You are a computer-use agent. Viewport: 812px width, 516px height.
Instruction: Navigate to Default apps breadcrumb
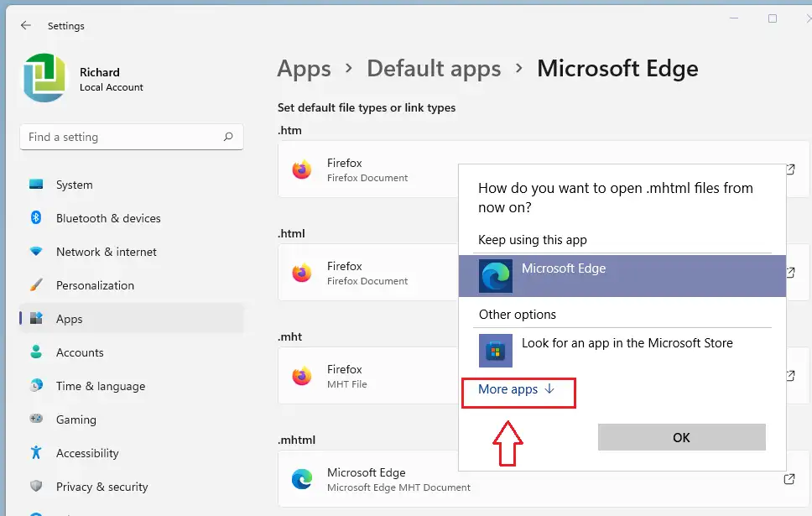point(434,69)
